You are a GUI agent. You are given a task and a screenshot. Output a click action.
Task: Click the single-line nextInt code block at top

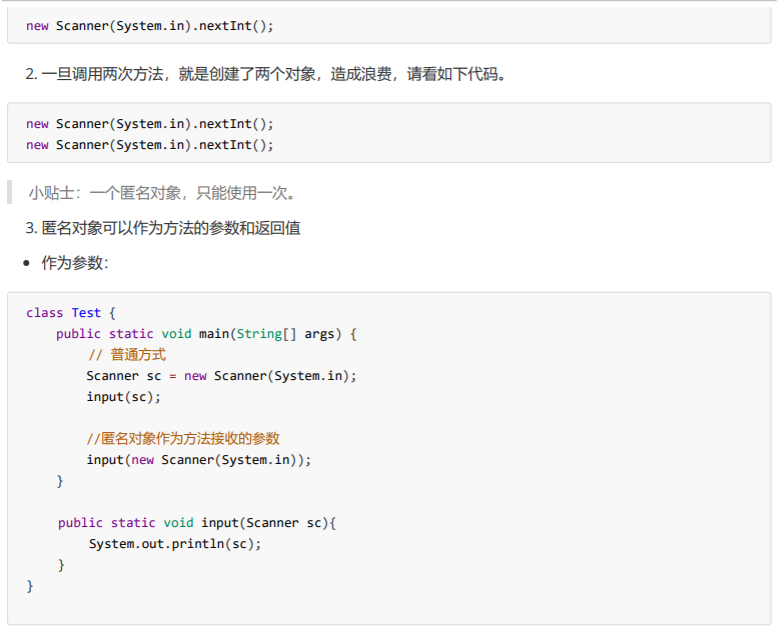coord(150,26)
